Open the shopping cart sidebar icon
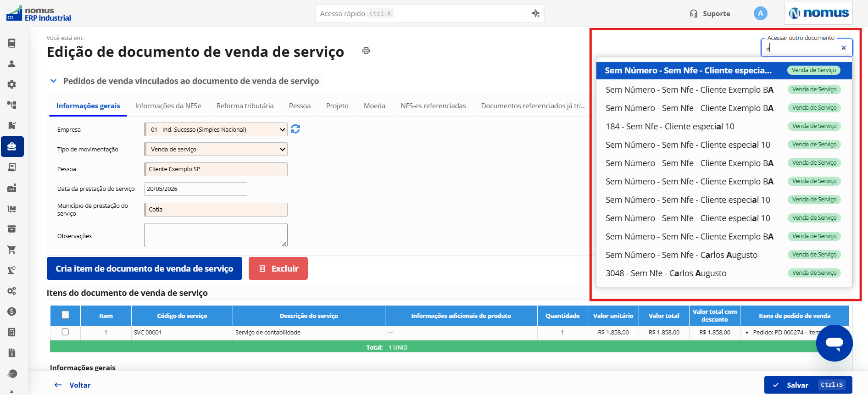This screenshot has height=395, width=868. (12, 250)
